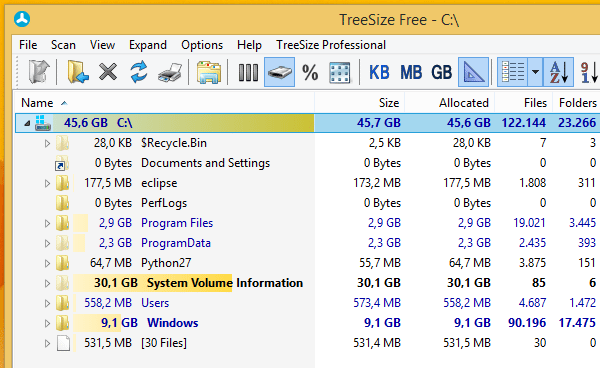Sort by size with 9-1 icon
The height and width of the screenshot is (368, 600).
[589, 72]
